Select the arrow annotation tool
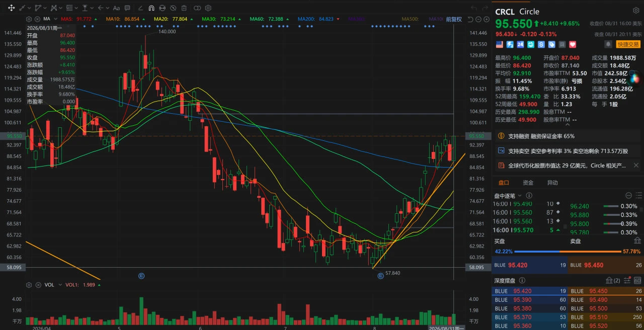The width and height of the screenshot is (644, 330). tap(101, 8)
